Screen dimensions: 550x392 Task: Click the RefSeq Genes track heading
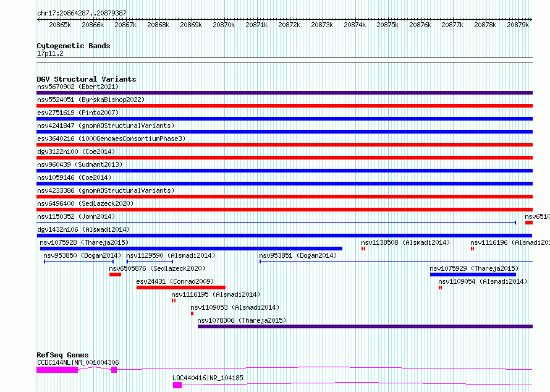pos(62,355)
